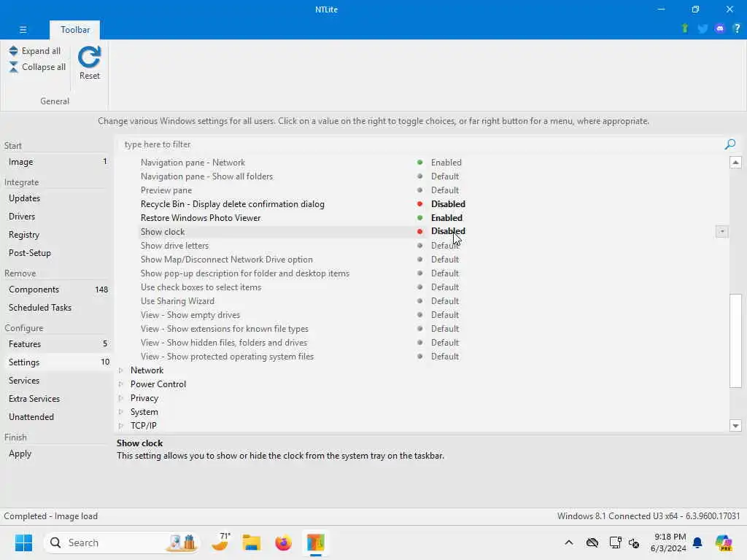This screenshot has width=747, height=560.
Task: Toggle Restore Windows Photo Viewer Enabled value
Action: pos(446,217)
